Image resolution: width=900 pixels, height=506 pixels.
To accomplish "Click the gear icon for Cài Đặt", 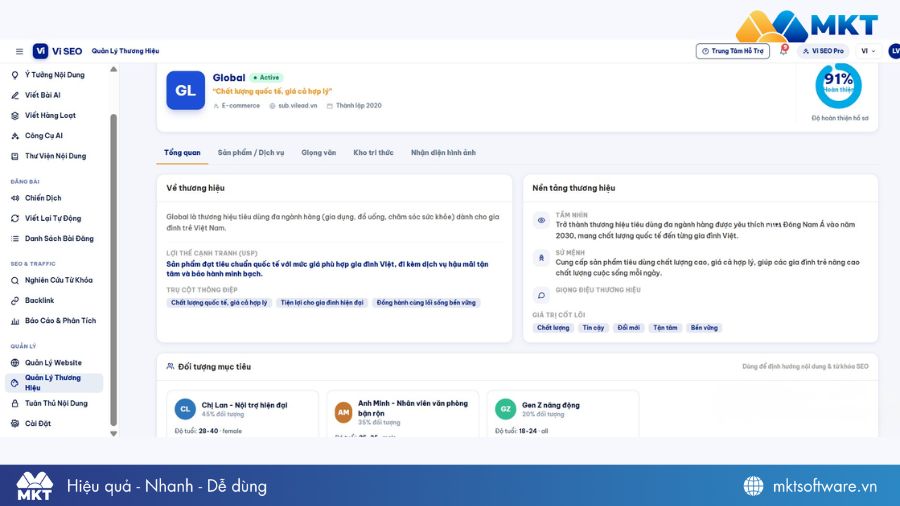I will 15,423.
